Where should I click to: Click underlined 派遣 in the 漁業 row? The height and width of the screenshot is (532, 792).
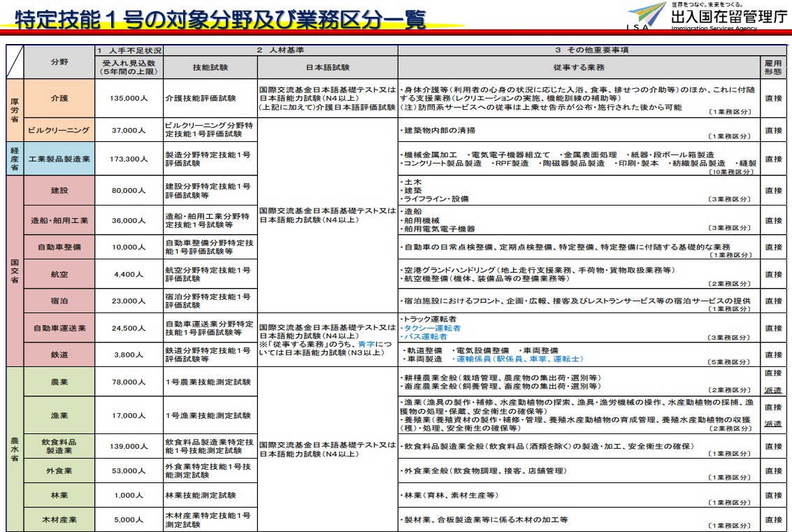coord(772,424)
